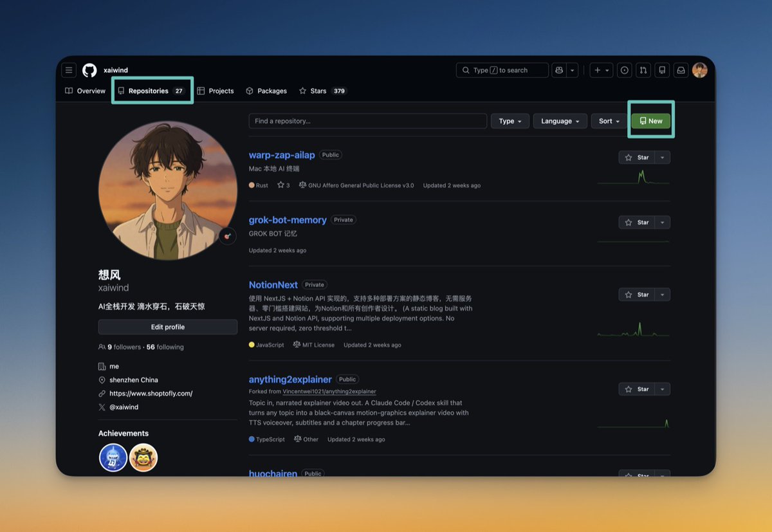
Task: Open the Sort dropdown
Action: tap(609, 121)
